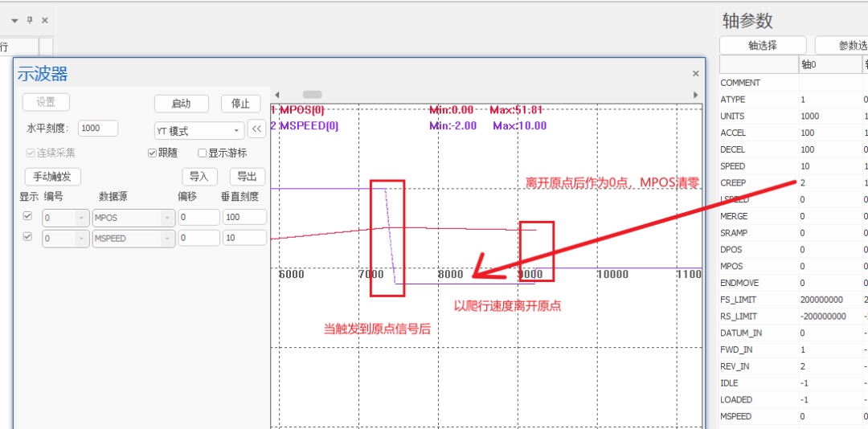Select the IDLE parameter row

(x=794, y=382)
